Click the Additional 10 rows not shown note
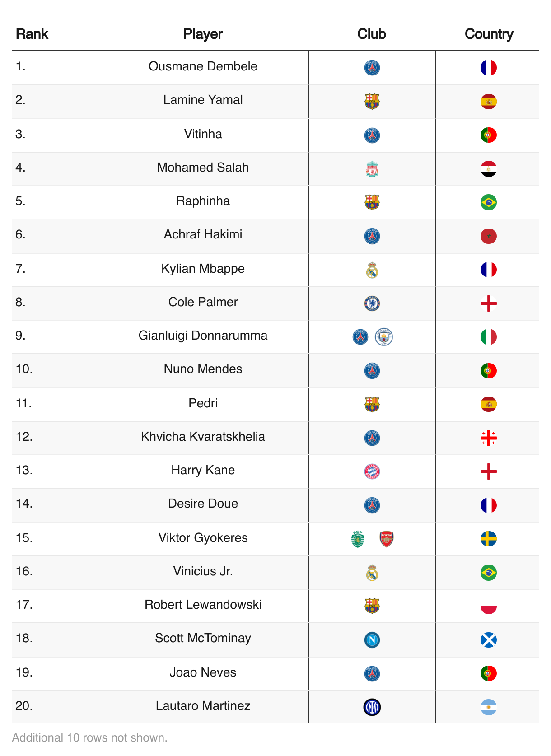 [89, 737]
